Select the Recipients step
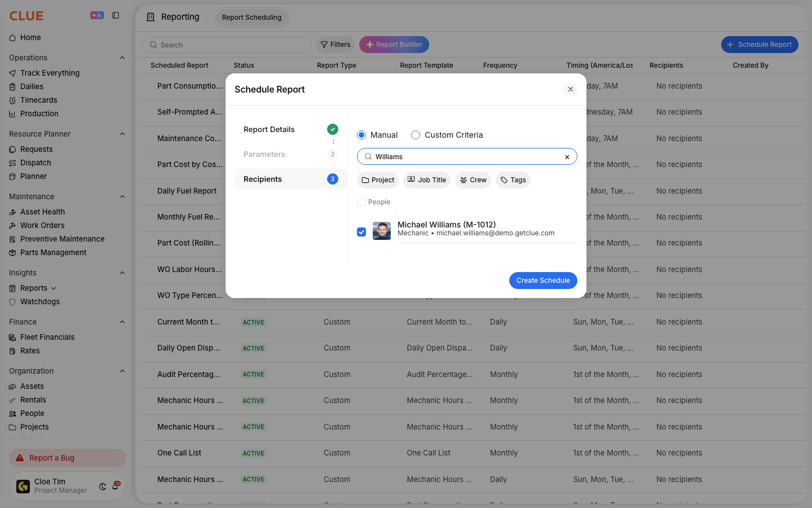 coord(290,179)
